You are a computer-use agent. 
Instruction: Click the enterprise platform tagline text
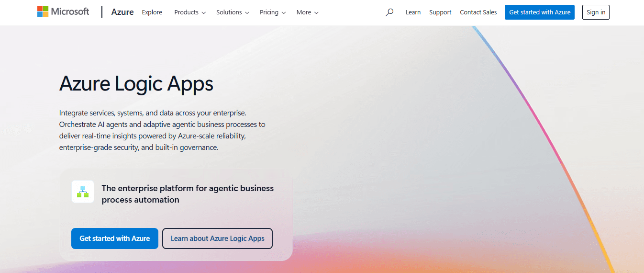coord(188,194)
